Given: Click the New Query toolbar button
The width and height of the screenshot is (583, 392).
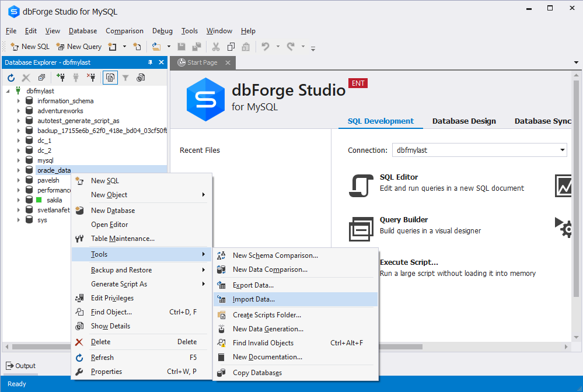Looking at the screenshot, I should [x=79, y=47].
